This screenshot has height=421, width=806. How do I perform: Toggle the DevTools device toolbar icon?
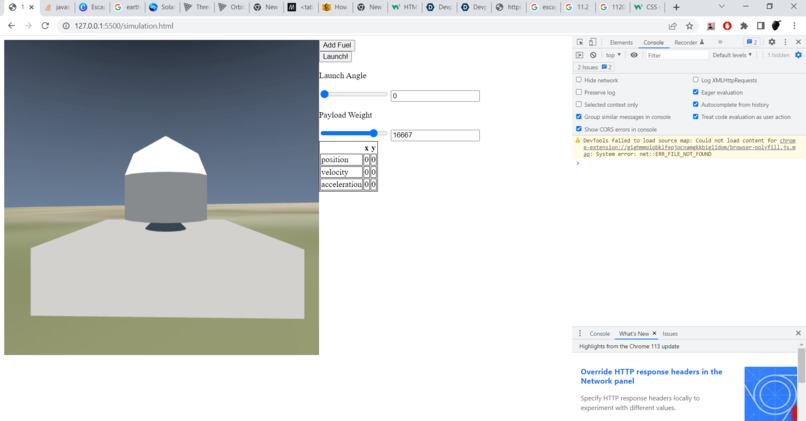[x=592, y=42]
